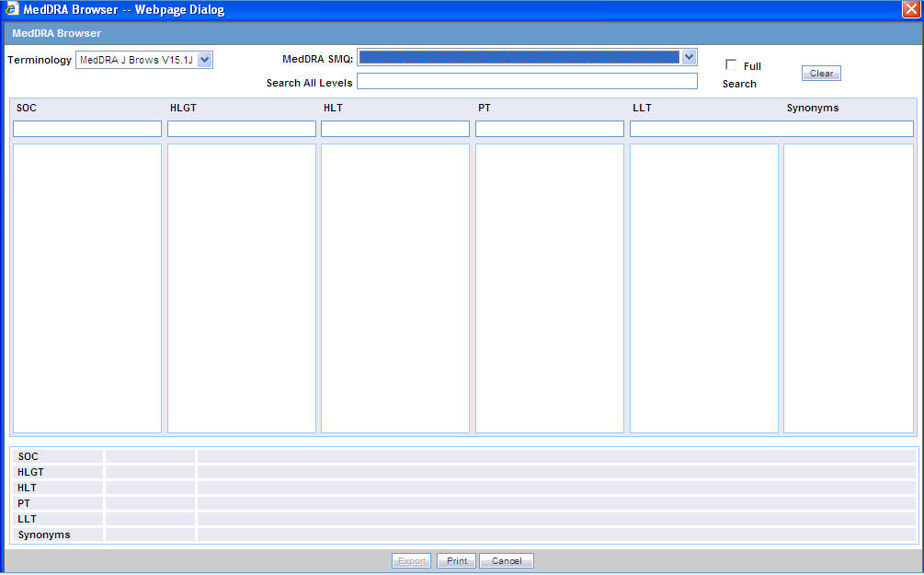Click the HLGT filter text field
Screen dimensions: 924x575
242,129
